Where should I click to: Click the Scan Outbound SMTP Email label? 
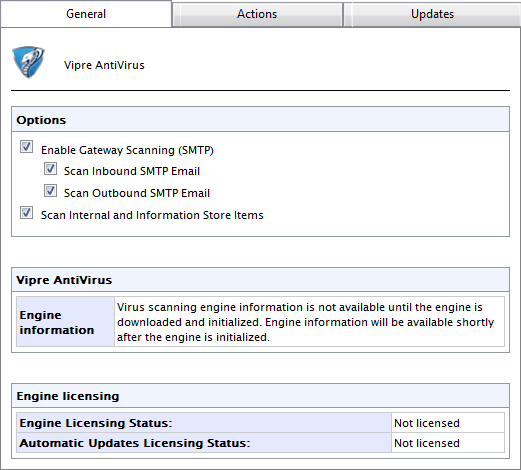pyautogui.click(x=137, y=193)
